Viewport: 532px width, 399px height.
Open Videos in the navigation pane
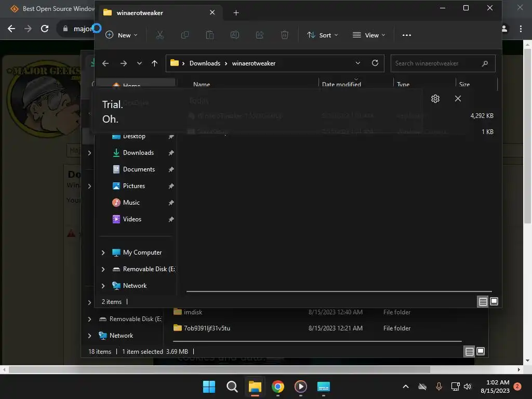[132, 219]
